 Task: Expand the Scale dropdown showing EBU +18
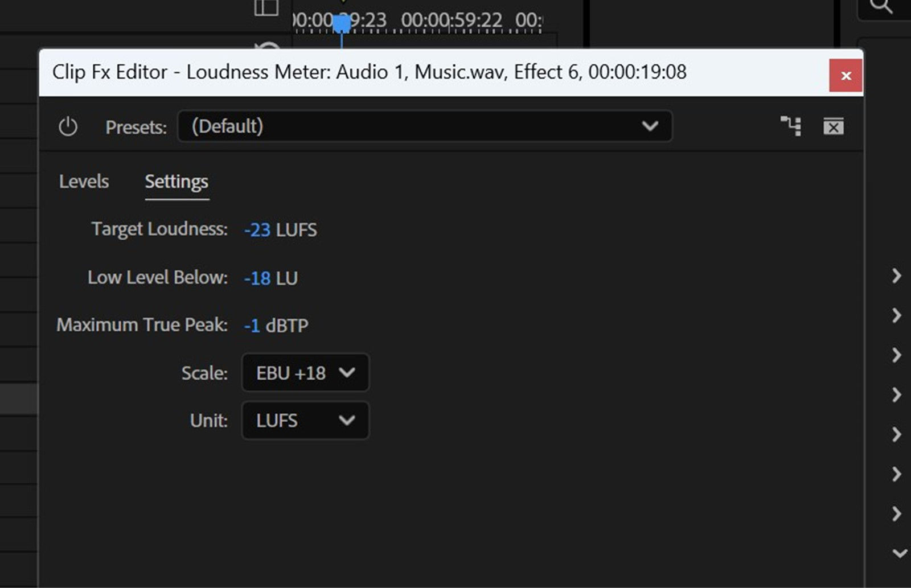(305, 373)
